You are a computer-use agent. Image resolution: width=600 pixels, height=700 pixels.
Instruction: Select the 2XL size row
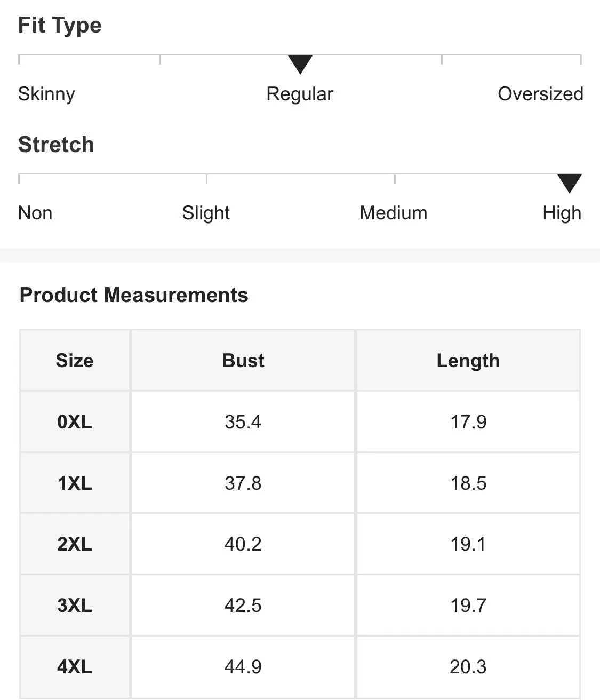point(300,544)
